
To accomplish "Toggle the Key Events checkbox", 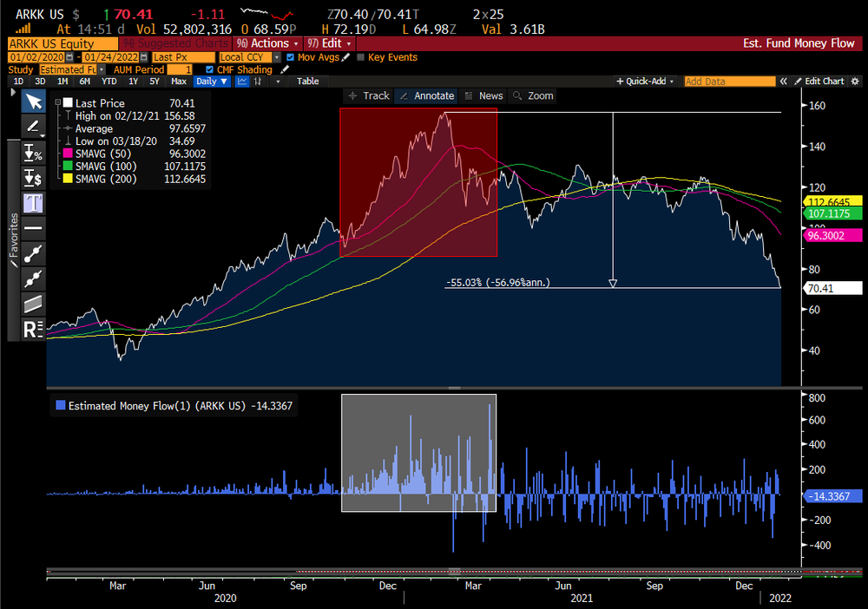I will [x=361, y=57].
